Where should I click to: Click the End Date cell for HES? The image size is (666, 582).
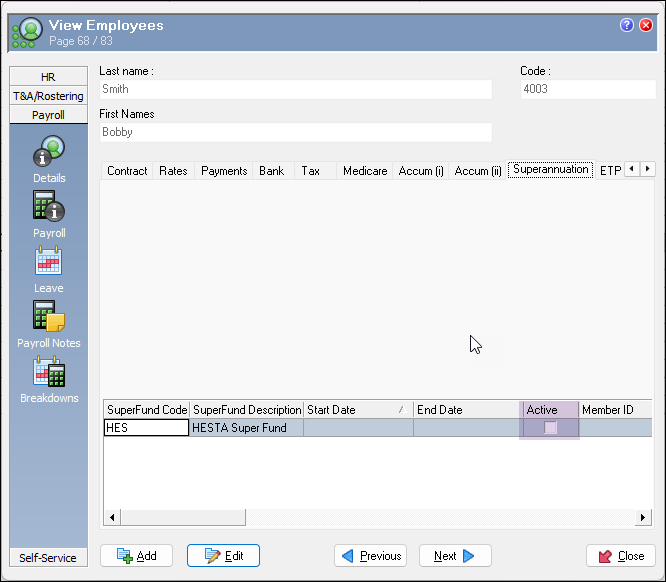coord(466,427)
